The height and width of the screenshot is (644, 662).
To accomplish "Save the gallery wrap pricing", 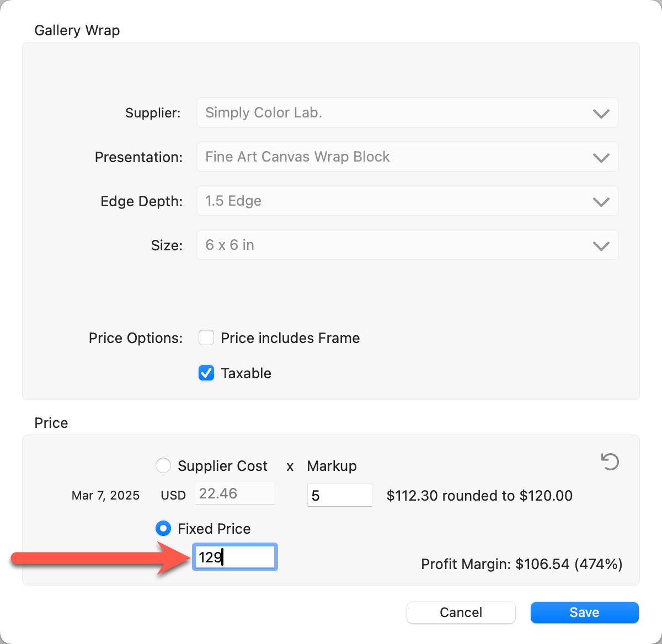I will (x=584, y=613).
